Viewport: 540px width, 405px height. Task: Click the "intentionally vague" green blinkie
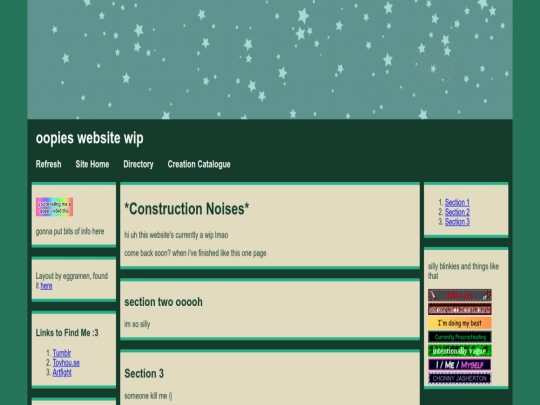pos(459,351)
